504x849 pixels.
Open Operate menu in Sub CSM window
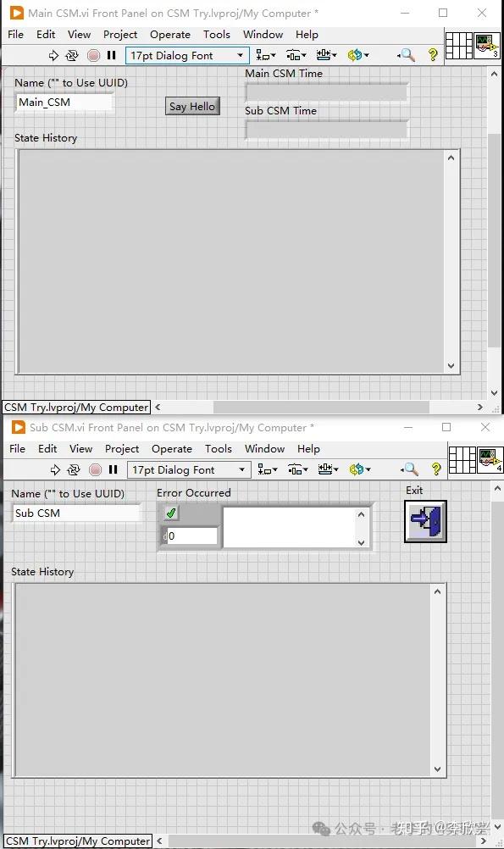[172, 448]
